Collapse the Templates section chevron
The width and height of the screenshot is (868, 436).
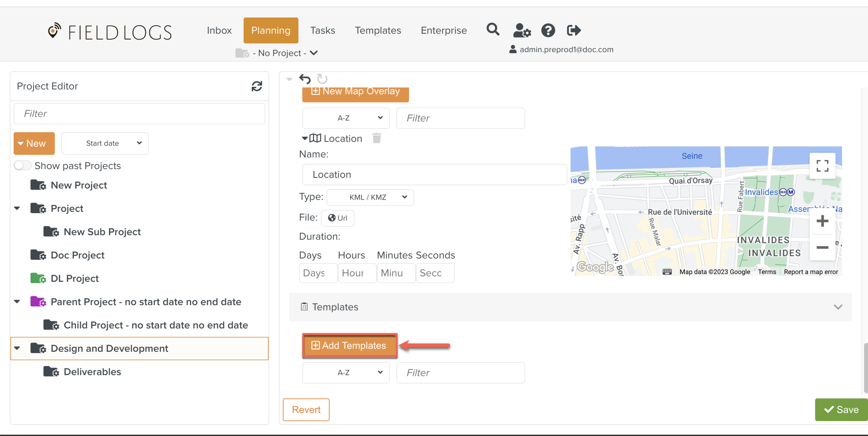click(837, 307)
